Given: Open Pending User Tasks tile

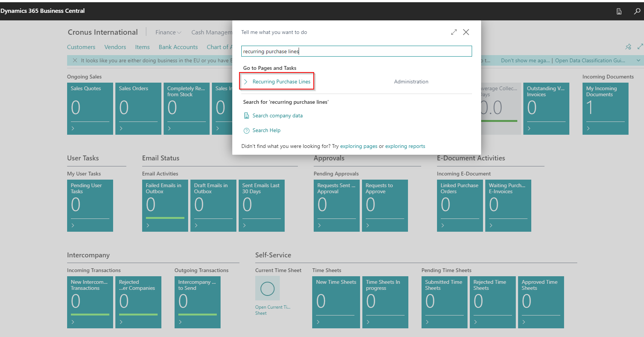Looking at the screenshot, I should coord(90,206).
